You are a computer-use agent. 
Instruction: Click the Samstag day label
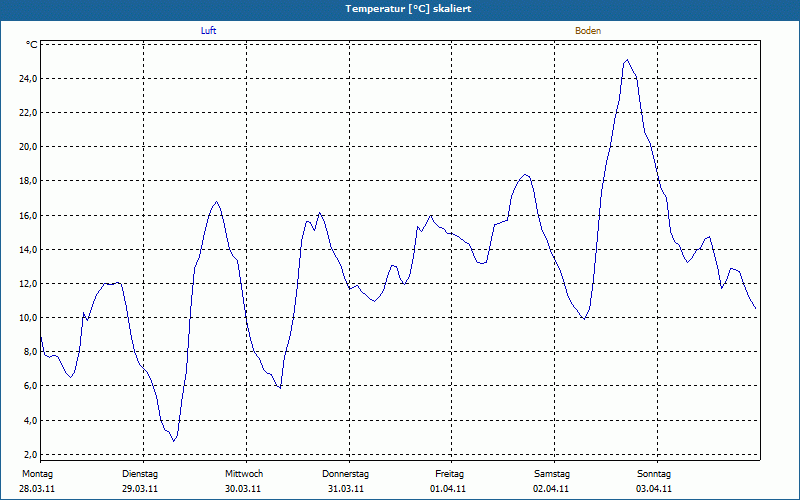point(552,474)
